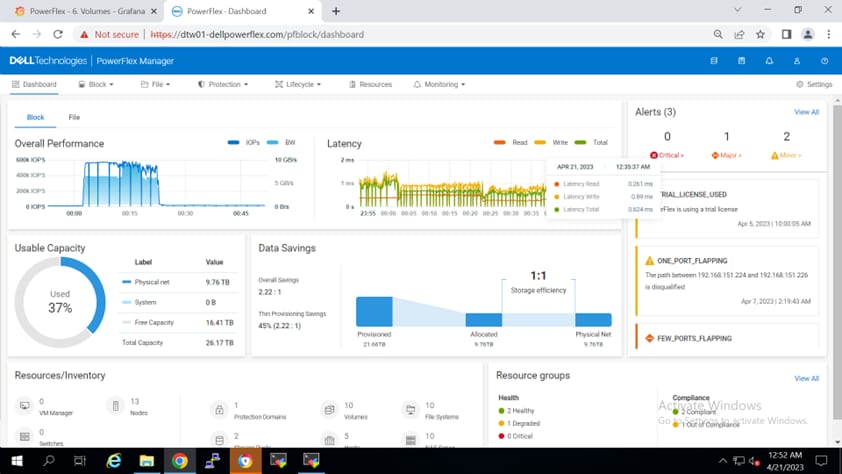The image size is (842, 474).
Task: Click the major icon beside FEW_PORTS_FLAPPING
Action: point(649,338)
